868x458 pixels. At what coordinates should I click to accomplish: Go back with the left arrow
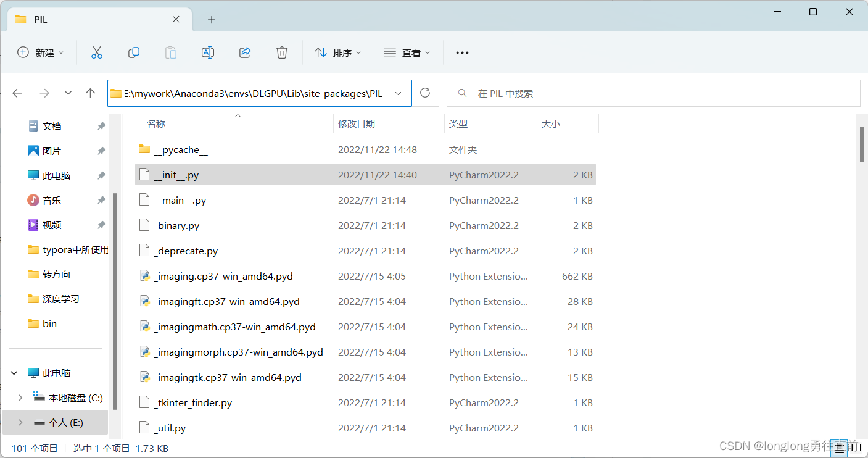[17, 93]
